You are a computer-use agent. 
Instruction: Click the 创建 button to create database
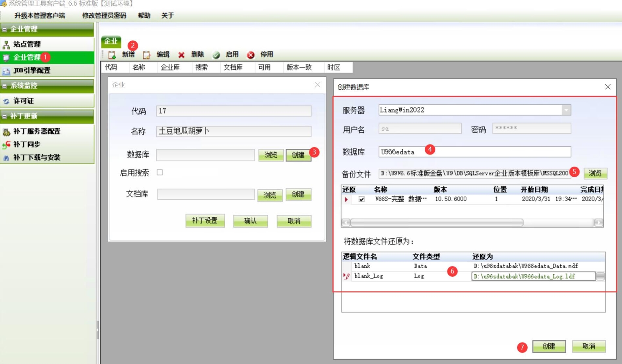pyautogui.click(x=549, y=346)
